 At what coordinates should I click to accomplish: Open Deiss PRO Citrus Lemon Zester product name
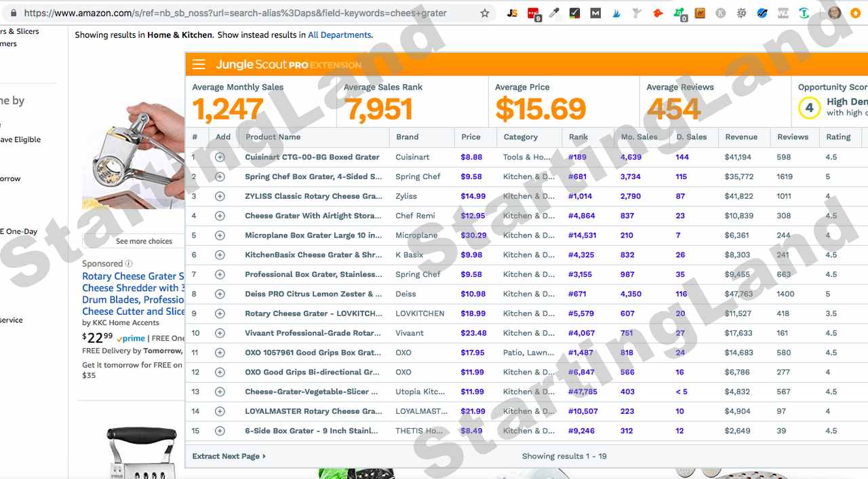click(313, 294)
